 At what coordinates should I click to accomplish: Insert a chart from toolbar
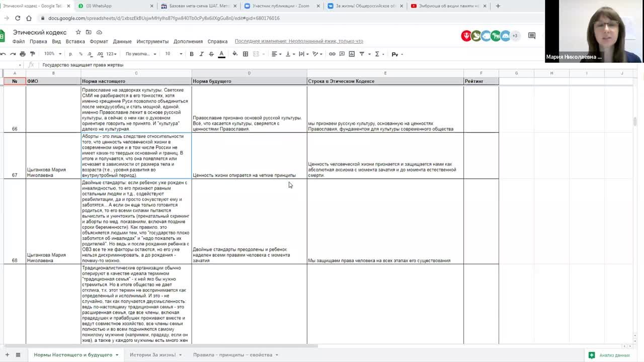tap(352, 54)
